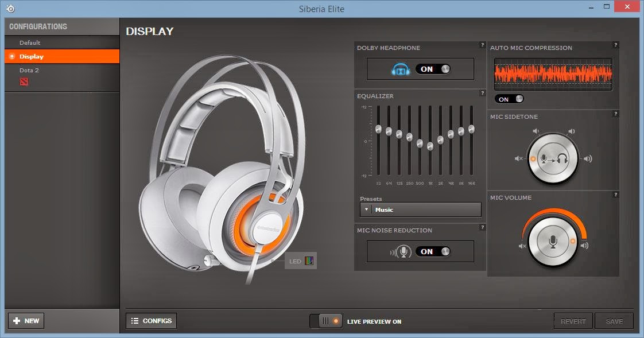Disable Auto Mic Compression
This screenshot has width=644, height=338.
tap(509, 99)
